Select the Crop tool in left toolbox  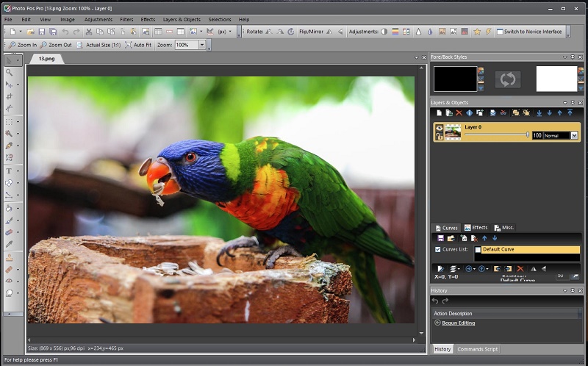(10, 97)
